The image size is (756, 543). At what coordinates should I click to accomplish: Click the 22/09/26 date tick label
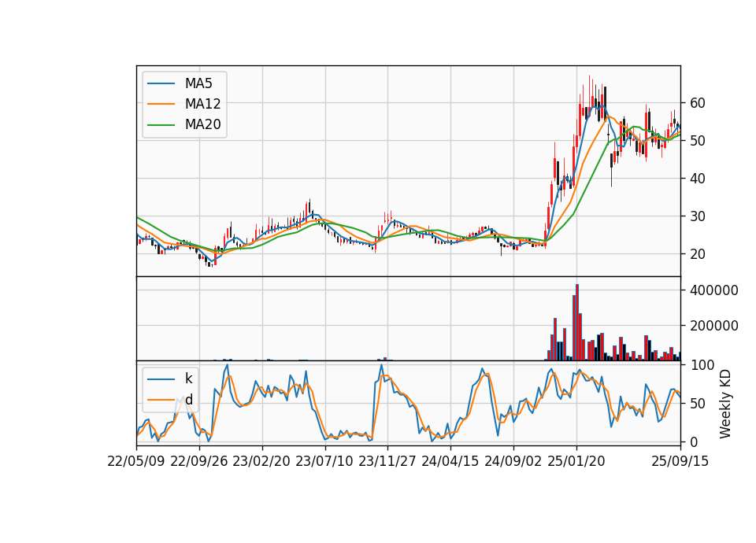click(x=199, y=461)
